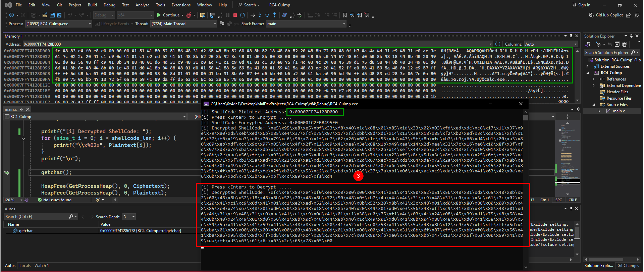This screenshot has height=272, width=644.
Task: Pin the Solution Explorer panel
Action: [x=631, y=36]
